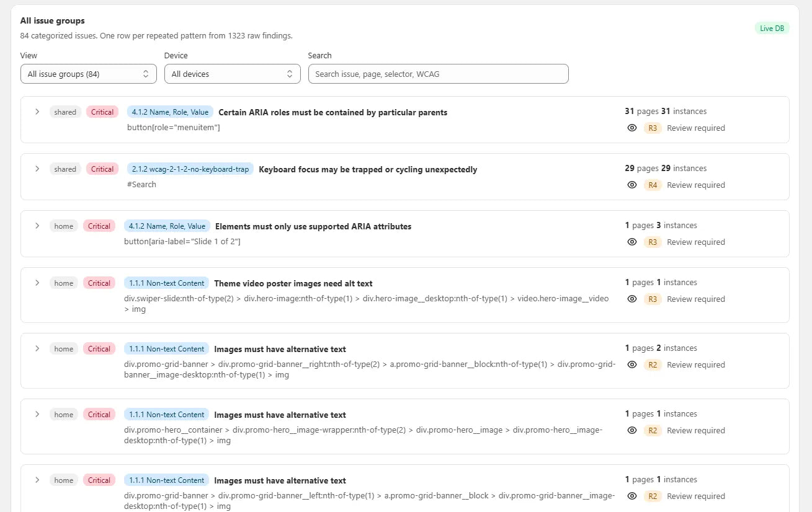The height and width of the screenshot is (512, 812).
Task: Open the 'All issue groups (84)' View dropdown
Action: click(89, 74)
